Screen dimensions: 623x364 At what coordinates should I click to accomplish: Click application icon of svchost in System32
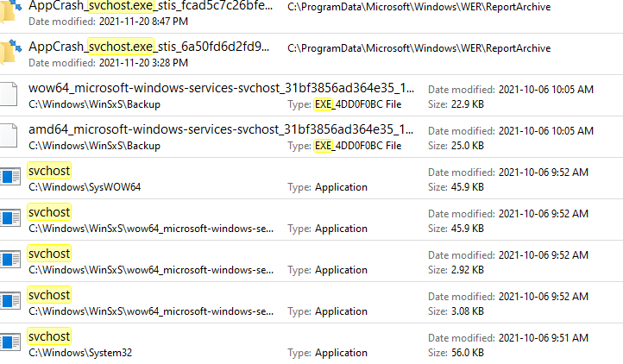click(x=10, y=342)
